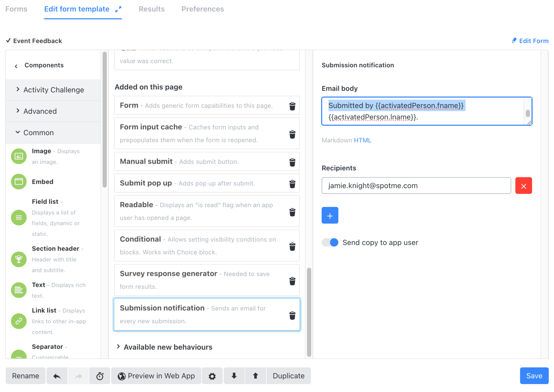Toggle Send copy to app user
This screenshot has height=392, width=554.
coord(330,242)
